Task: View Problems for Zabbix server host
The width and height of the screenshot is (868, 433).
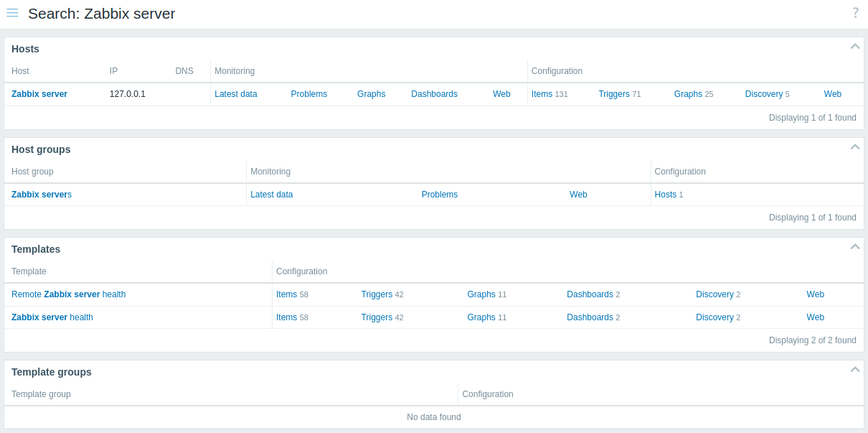Action: (x=309, y=94)
